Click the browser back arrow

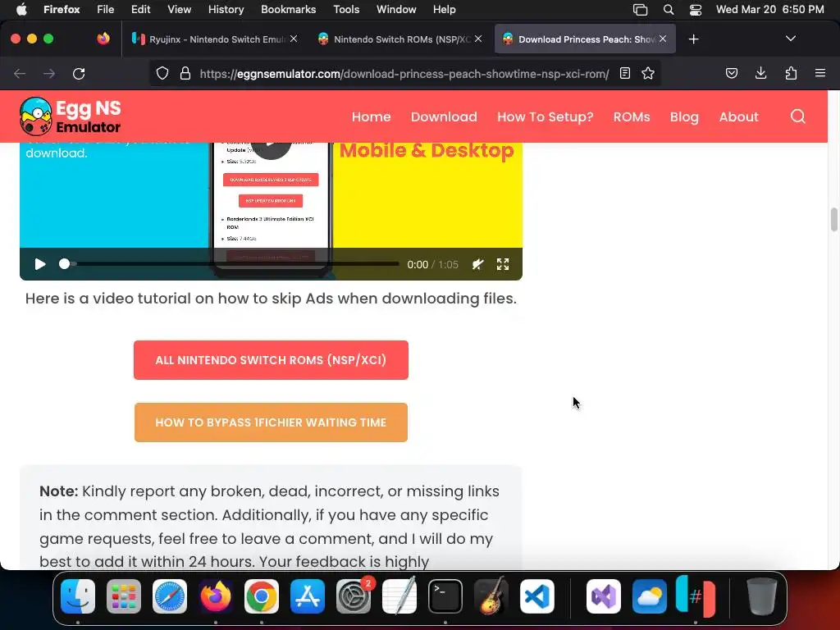tap(20, 73)
